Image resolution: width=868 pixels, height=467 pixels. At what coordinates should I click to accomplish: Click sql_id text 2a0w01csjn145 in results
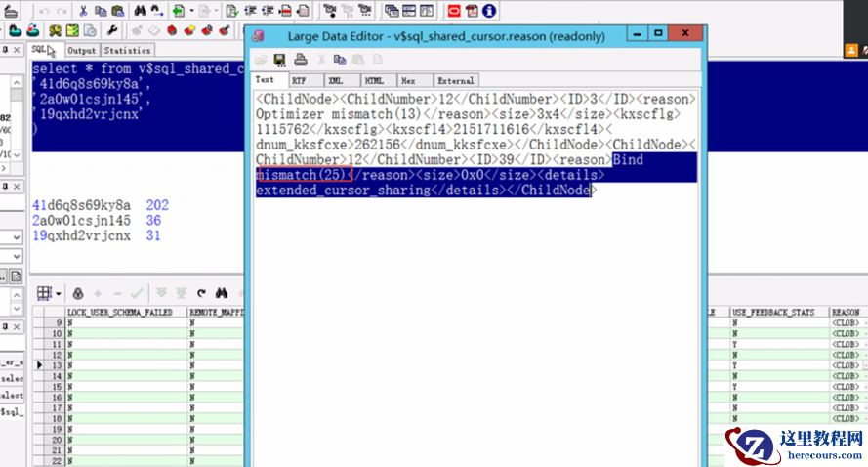[x=81, y=221]
